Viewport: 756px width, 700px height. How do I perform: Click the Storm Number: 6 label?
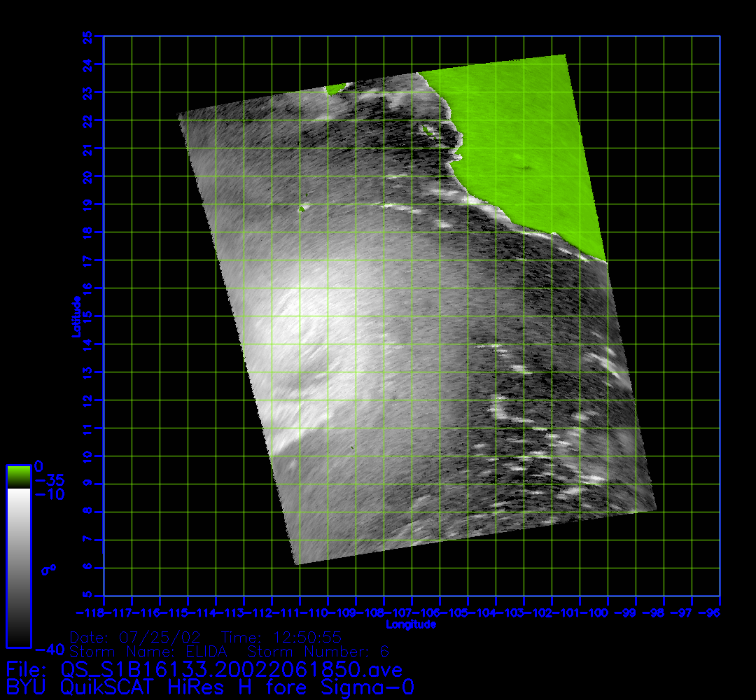coord(328,652)
